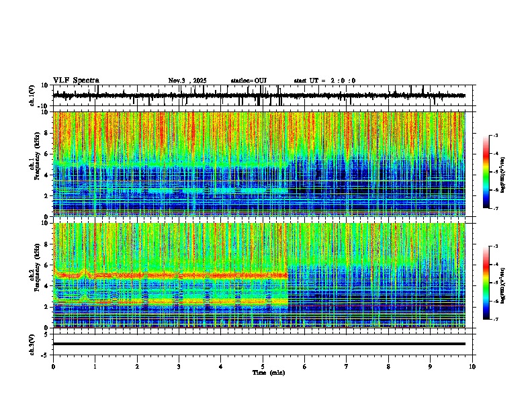Click the time axis tick label '9'
The height and width of the screenshot is (411, 532).
coord(430,367)
